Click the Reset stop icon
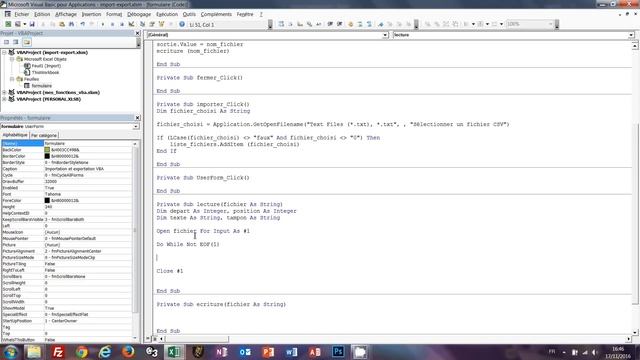Viewport: 640px width, 360px height. coord(122,24)
